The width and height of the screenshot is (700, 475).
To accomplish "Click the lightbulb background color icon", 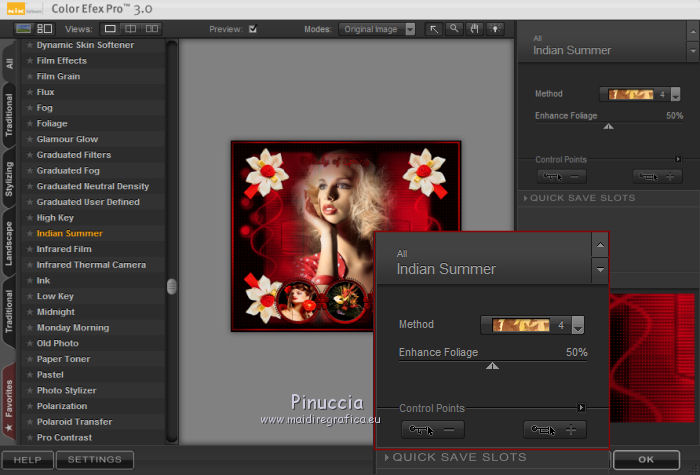I will pyautogui.click(x=495, y=29).
